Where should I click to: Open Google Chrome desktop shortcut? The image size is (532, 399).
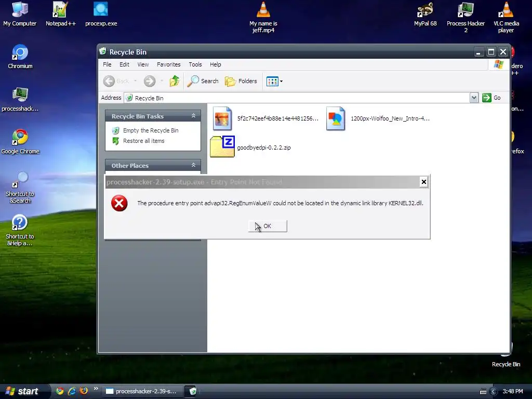[20, 141]
